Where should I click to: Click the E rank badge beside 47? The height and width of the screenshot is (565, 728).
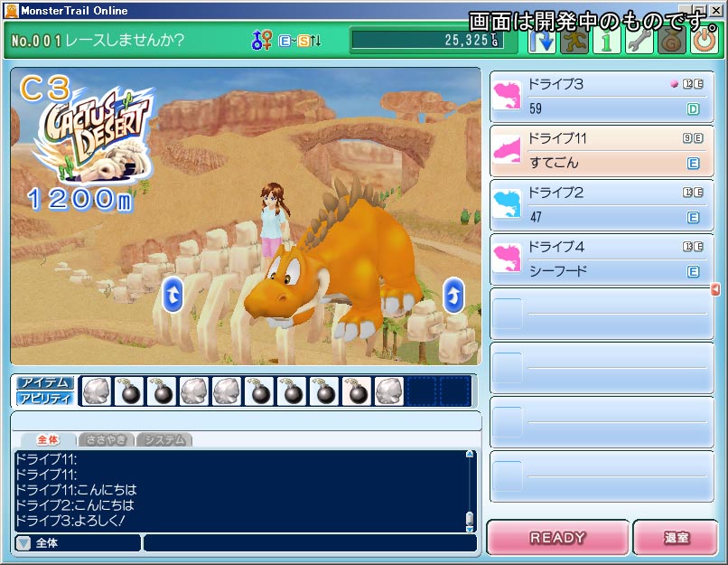[693, 218]
